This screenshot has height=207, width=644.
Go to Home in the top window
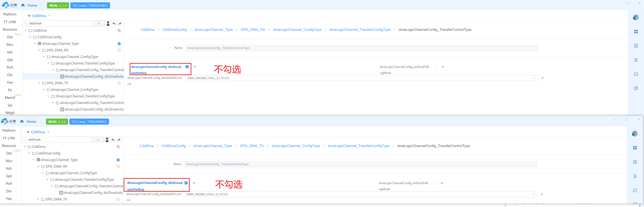click(x=29, y=5)
